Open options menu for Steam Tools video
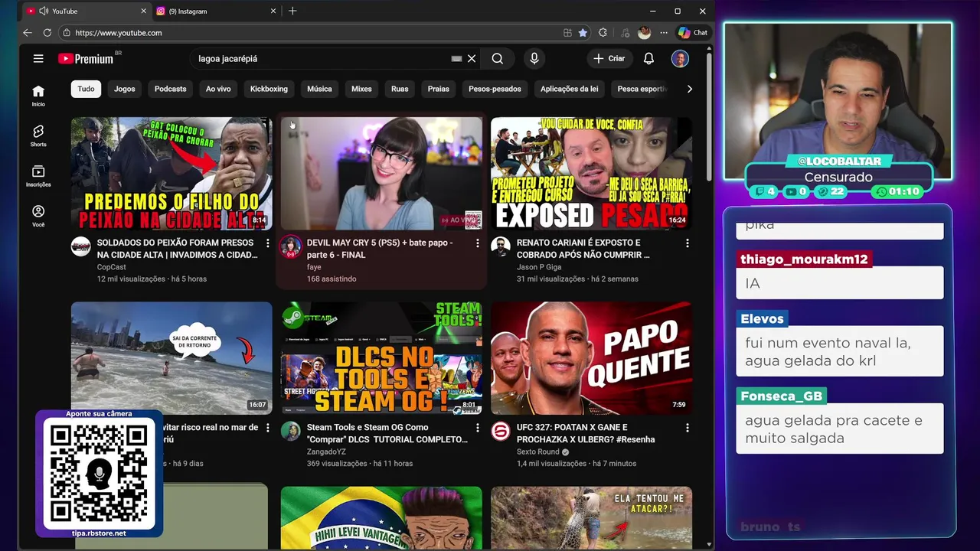Image resolution: width=980 pixels, height=551 pixels. 477,428
